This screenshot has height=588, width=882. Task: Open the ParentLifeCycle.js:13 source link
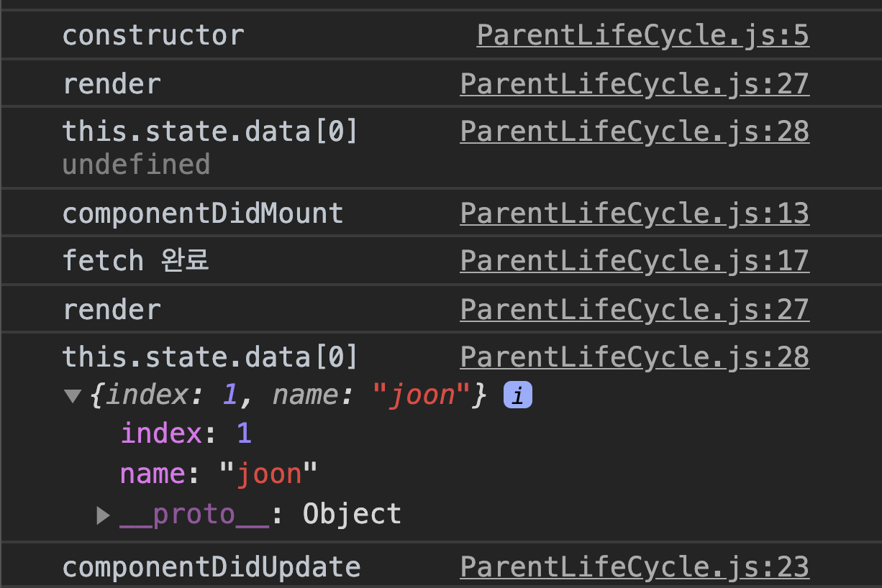point(635,213)
